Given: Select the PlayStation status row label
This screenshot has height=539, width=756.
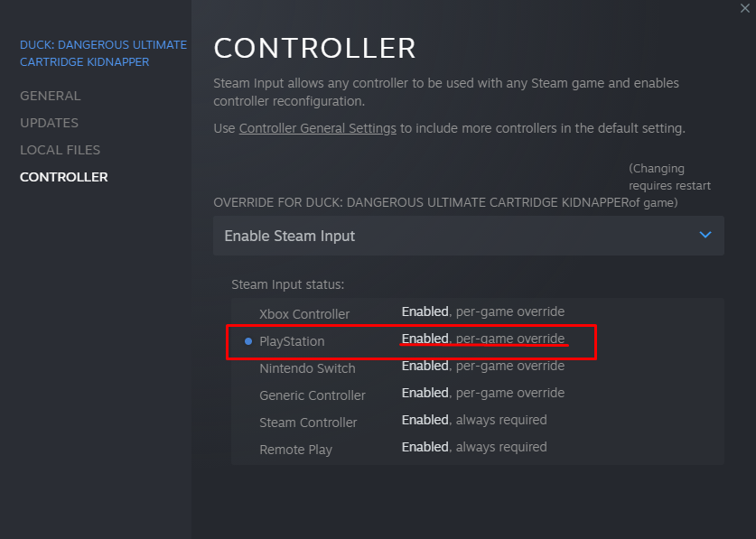Looking at the screenshot, I should coord(292,341).
